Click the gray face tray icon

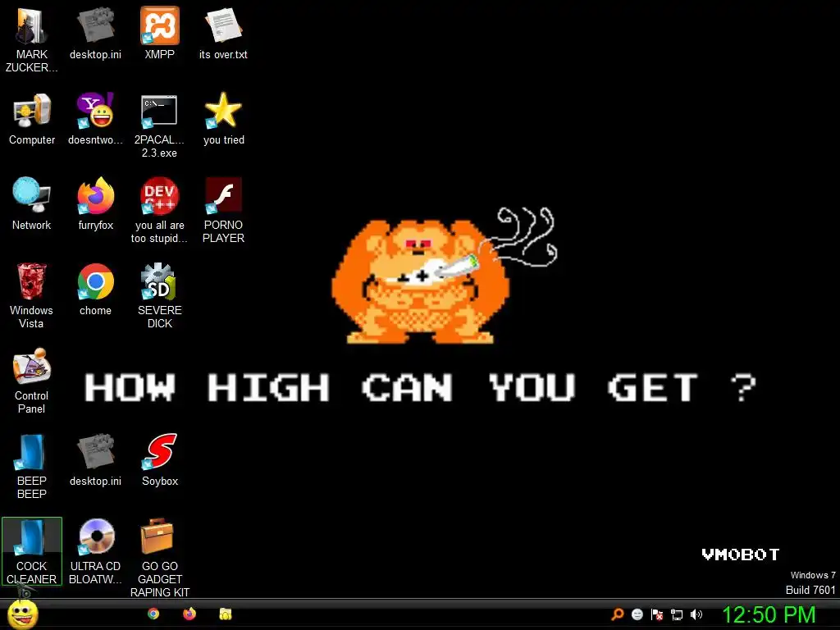637,614
